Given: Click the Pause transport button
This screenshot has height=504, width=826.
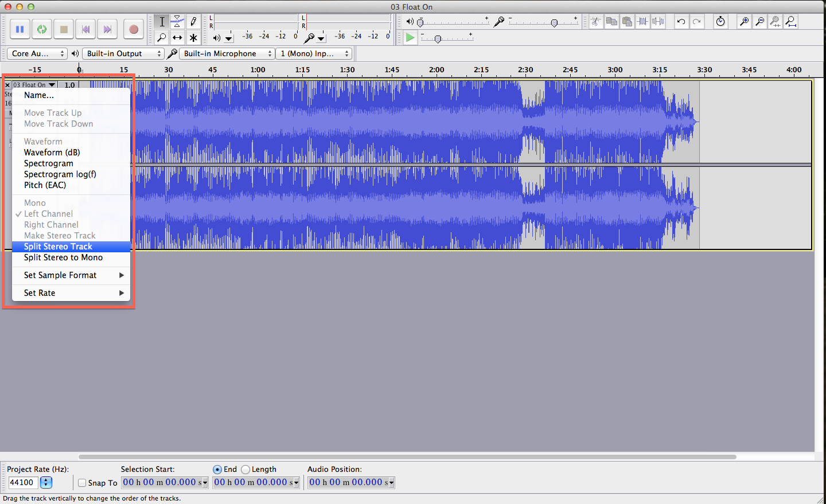Looking at the screenshot, I should 20,29.
